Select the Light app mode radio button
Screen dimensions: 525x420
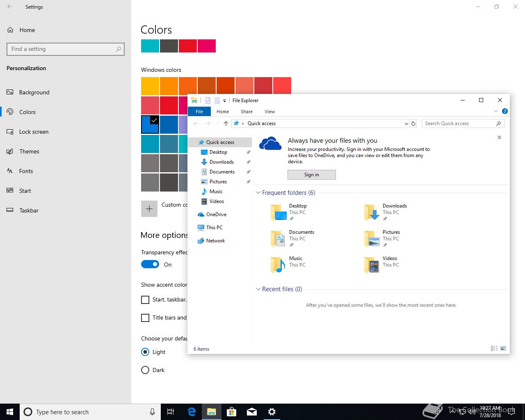coord(145,352)
